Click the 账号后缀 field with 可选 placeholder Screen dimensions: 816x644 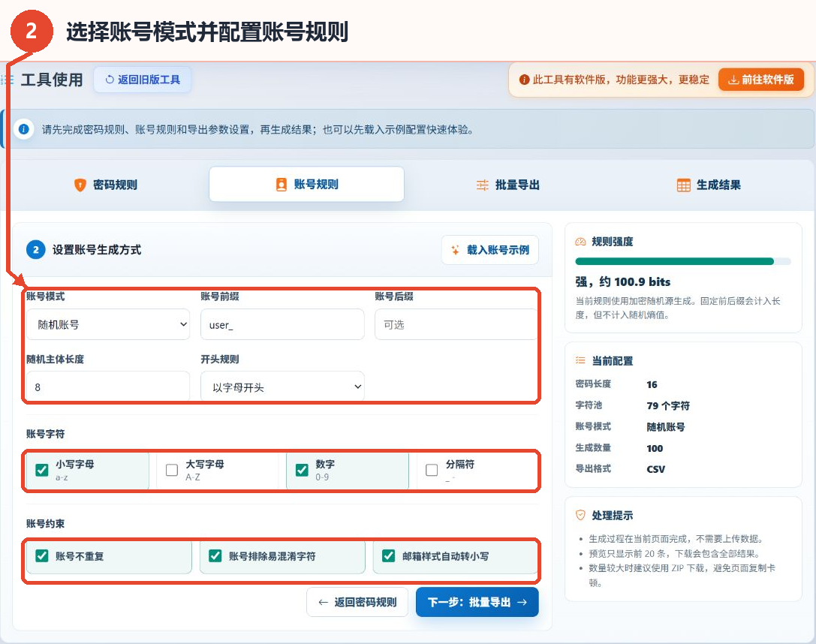[456, 324]
